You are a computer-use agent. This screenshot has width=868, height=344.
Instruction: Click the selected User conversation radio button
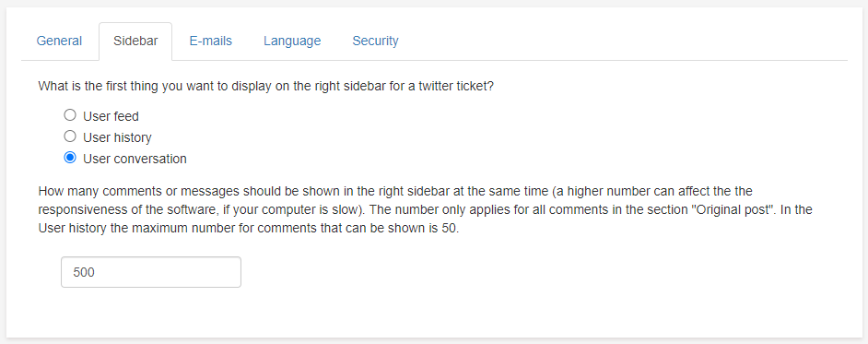click(x=70, y=158)
